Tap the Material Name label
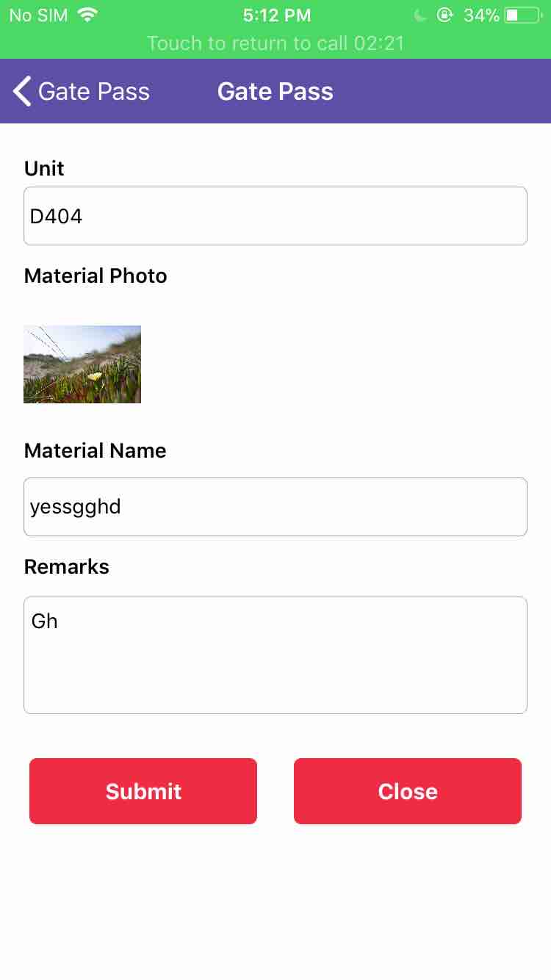This screenshot has height=980, width=551. click(96, 451)
